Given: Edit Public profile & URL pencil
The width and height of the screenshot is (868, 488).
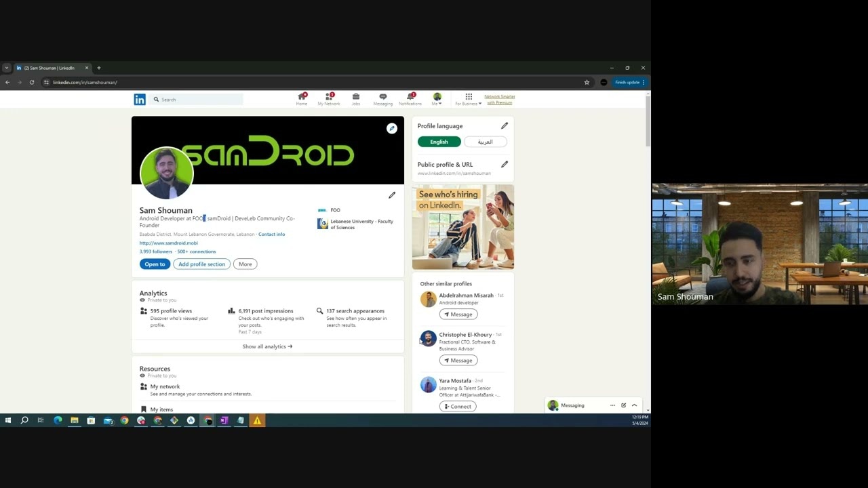Looking at the screenshot, I should pos(505,164).
